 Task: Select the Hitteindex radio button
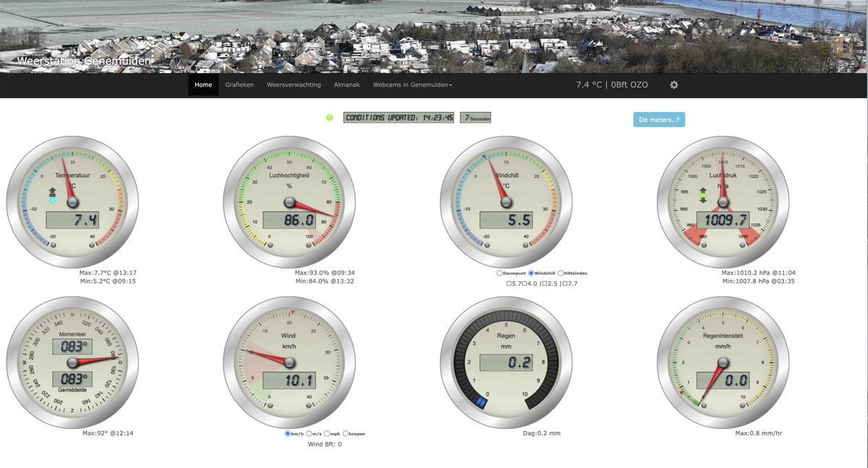click(x=561, y=273)
